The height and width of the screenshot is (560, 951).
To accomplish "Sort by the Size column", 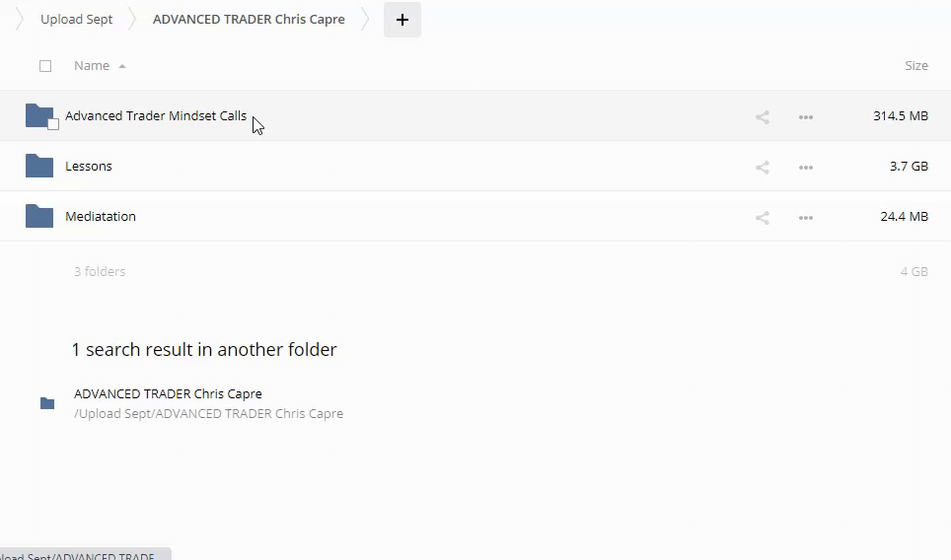I will click(x=915, y=65).
